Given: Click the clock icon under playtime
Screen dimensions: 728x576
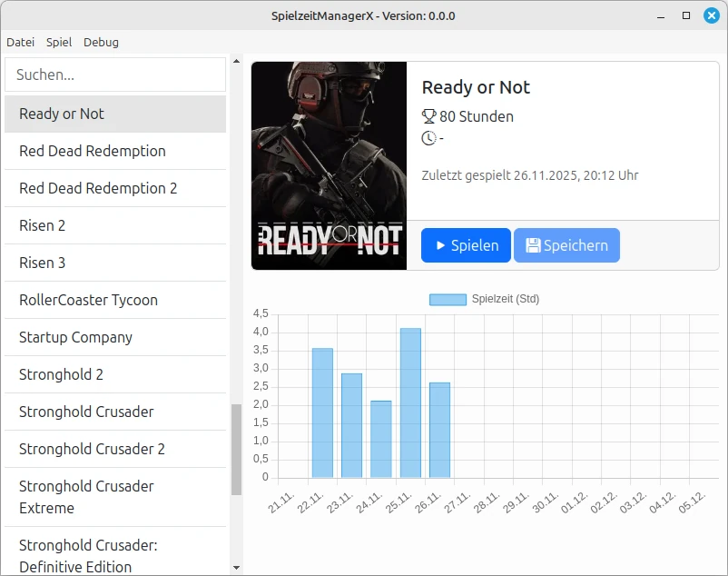Looking at the screenshot, I should pos(429,138).
